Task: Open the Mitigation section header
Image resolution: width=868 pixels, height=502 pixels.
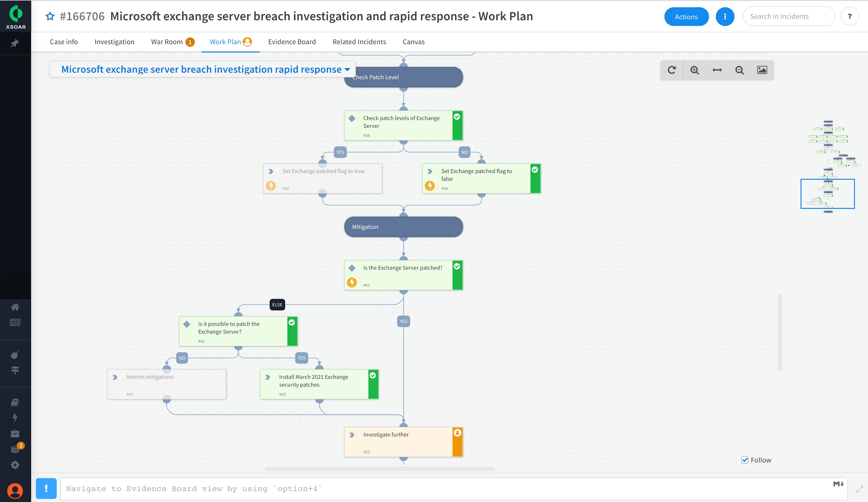Action: click(403, 227)
